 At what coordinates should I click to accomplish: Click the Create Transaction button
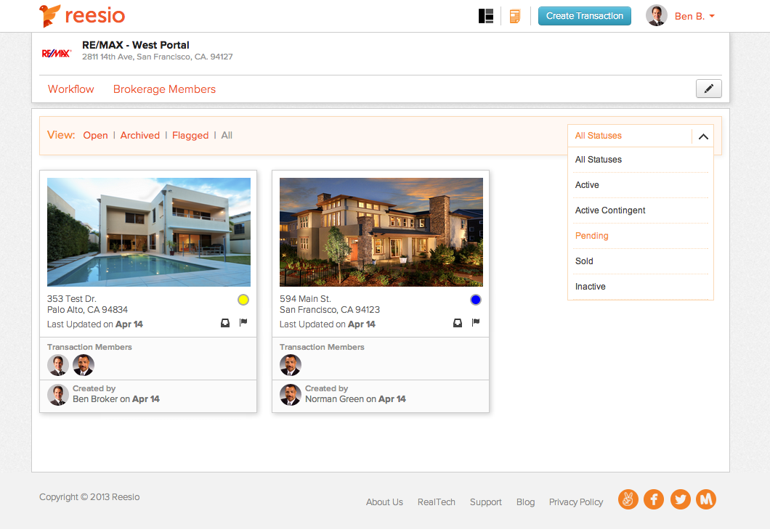click(584, 16)
